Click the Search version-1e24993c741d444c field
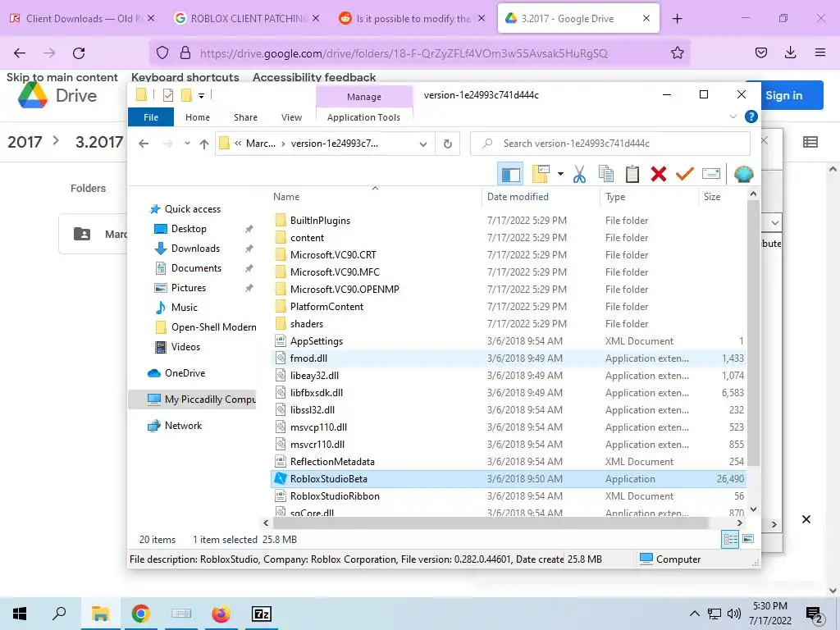 (x=610, y=144)
